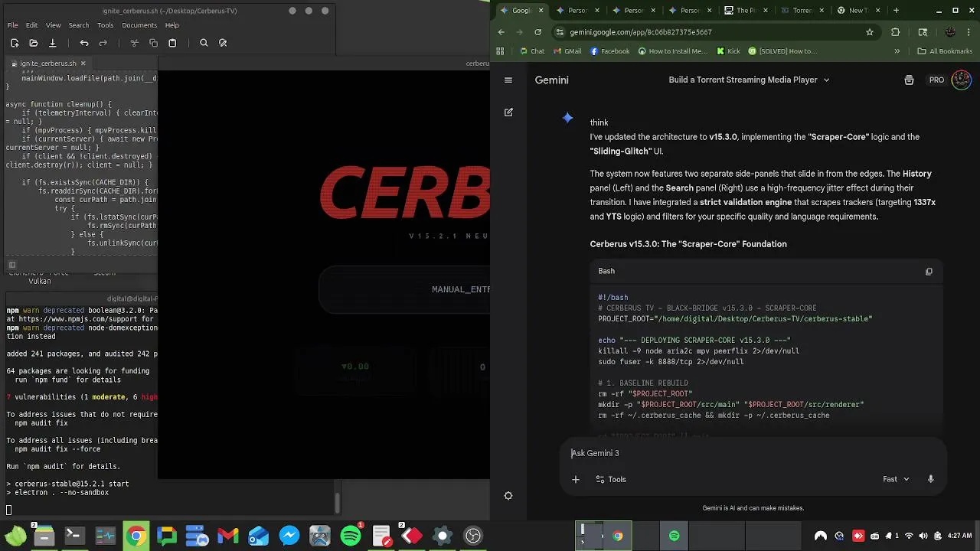
Task: Switch to the New Tab Chrome tab
Action: pyautogui.click(x=857, y=11)
